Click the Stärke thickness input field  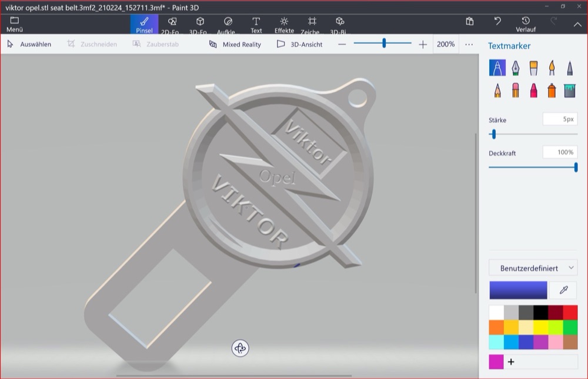(x=560, y=119)
